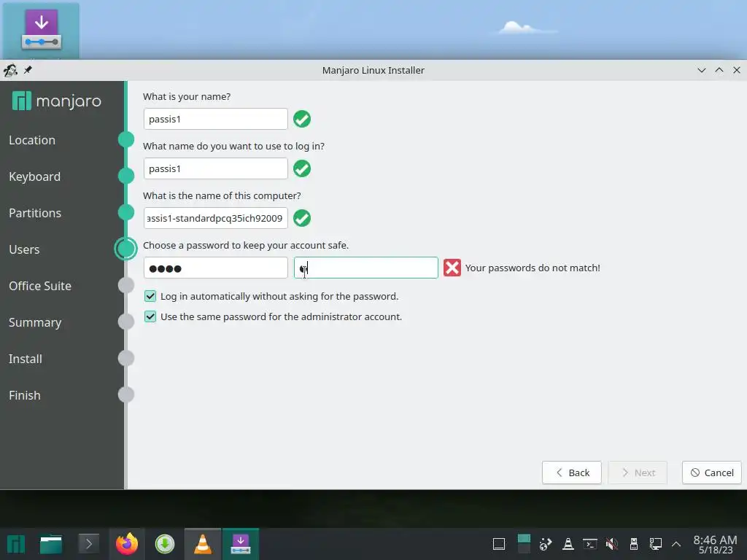This screenshot has height=560, width=747.
Task: Go to Location step in sidebar
Action: [x=32, y=140]
